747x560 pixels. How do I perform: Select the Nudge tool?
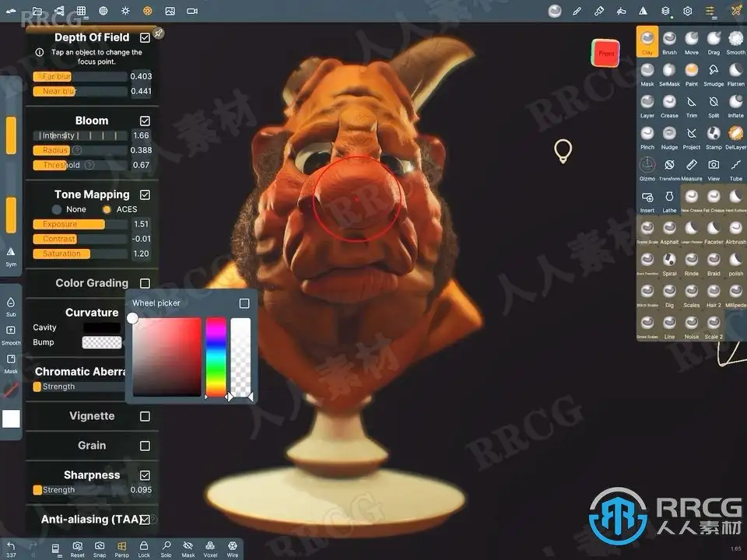tap(669, 137)
